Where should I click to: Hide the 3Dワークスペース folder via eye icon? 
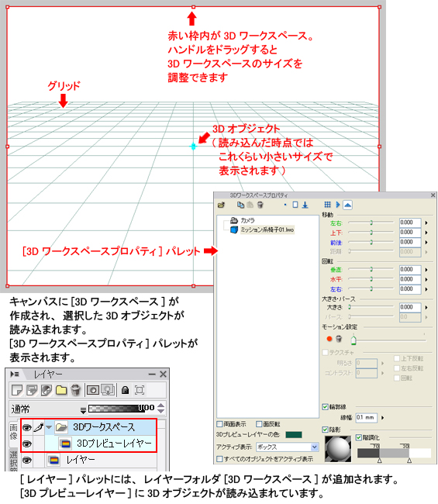click(x=26, y=427)
